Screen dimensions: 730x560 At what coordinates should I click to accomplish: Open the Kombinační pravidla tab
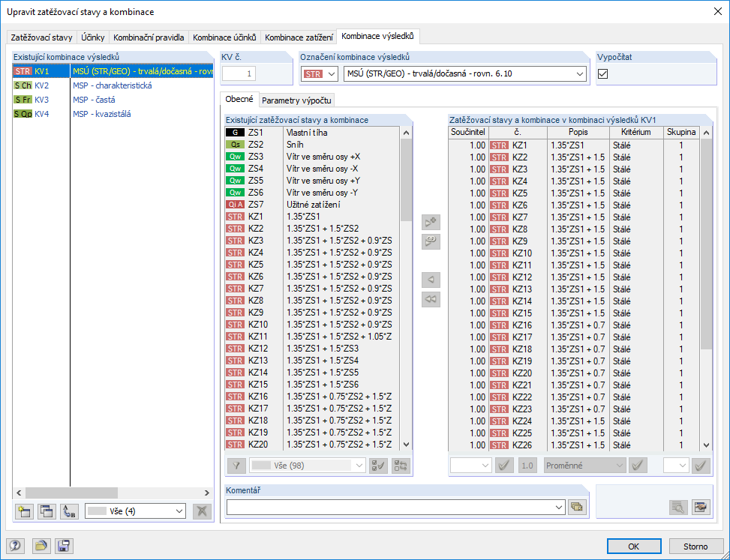point(149,37)
